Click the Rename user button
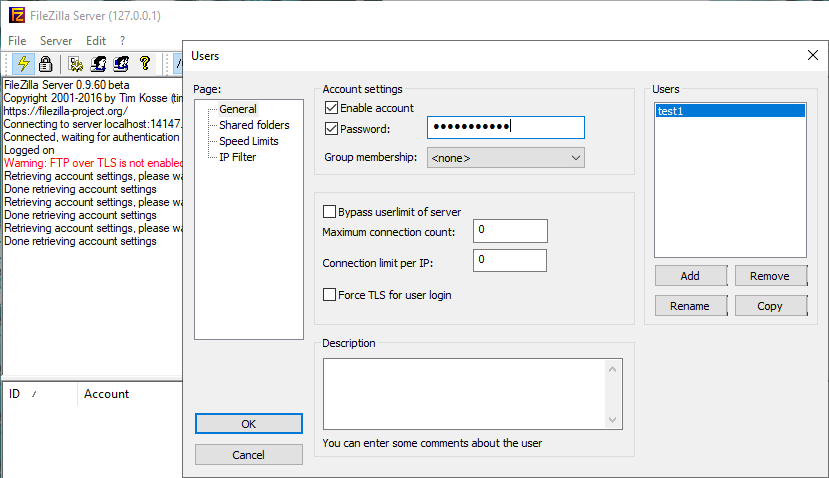 (x=690, y=306)
